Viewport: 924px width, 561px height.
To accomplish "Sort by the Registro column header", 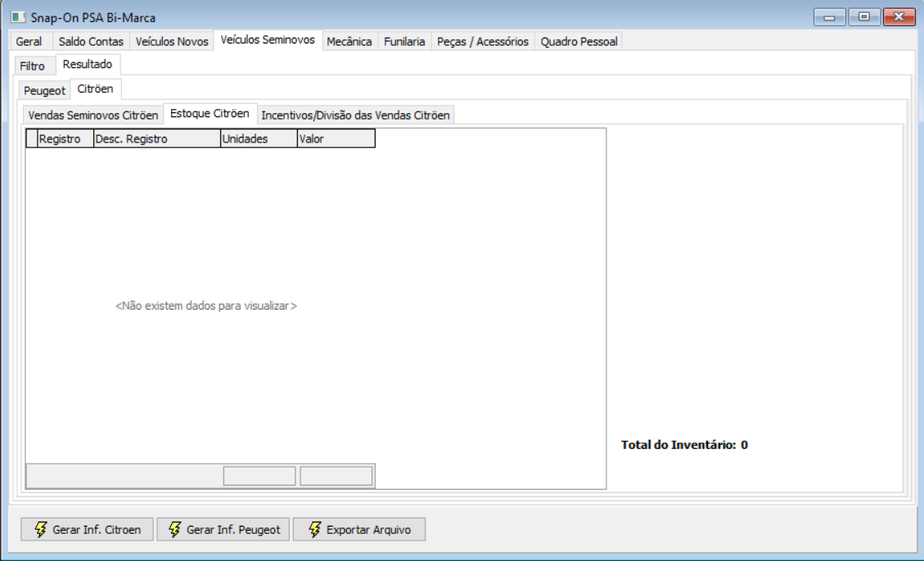I will tap(65, 138).
